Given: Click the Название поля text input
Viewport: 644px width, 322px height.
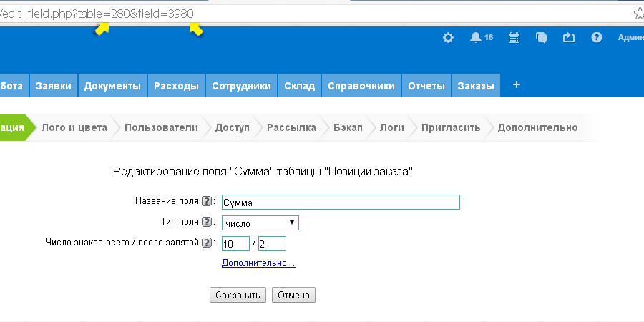Looking at the screenshot, I should [341, 203].
